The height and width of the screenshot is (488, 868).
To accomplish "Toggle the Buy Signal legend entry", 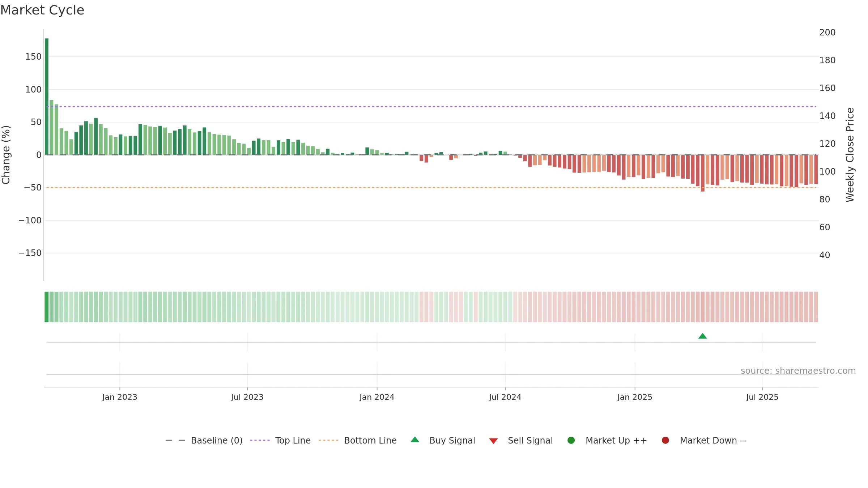I will (x=443, y=440).
